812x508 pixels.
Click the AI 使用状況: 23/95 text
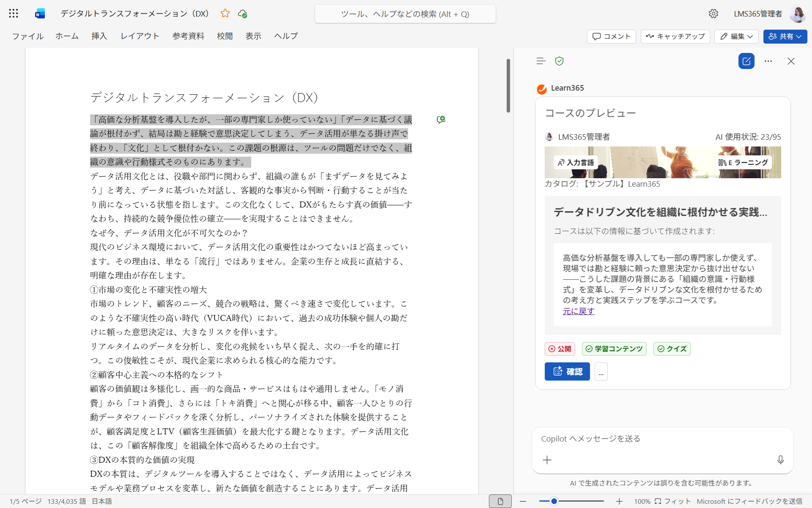pyautogui.click(x=748, y=137)
